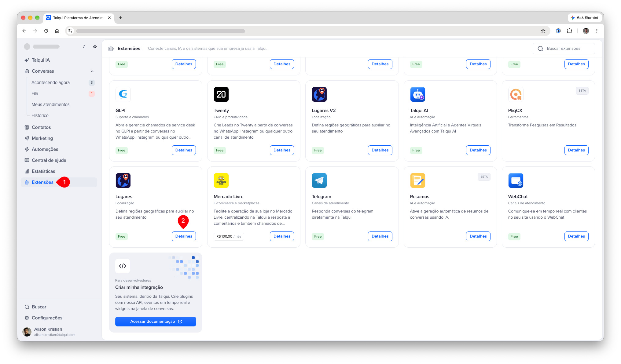
Task: Reload the page
Action: (x=46, y=31)
